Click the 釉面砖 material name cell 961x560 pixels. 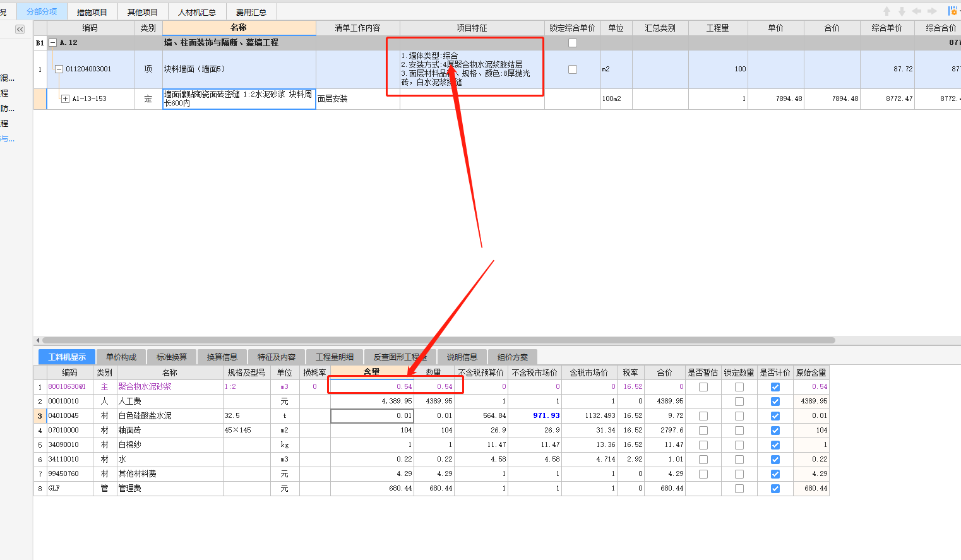pyautogui.click(x=170, y=431)
